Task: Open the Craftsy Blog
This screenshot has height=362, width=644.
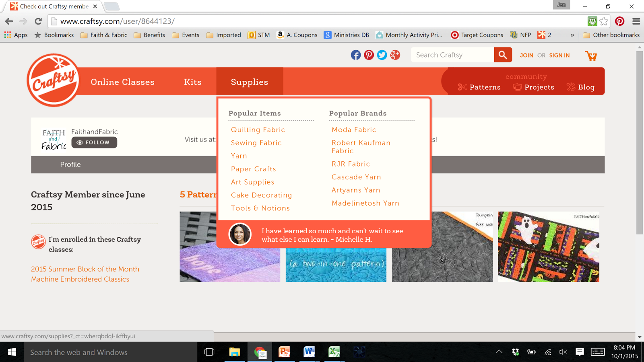Action: coord(580,87)
